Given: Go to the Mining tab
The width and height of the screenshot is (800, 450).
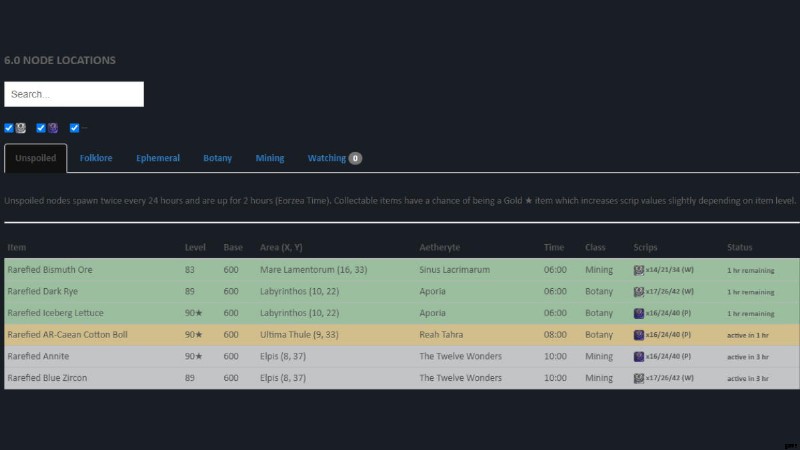Looking at the screenshot, I should tap(269, 158).
